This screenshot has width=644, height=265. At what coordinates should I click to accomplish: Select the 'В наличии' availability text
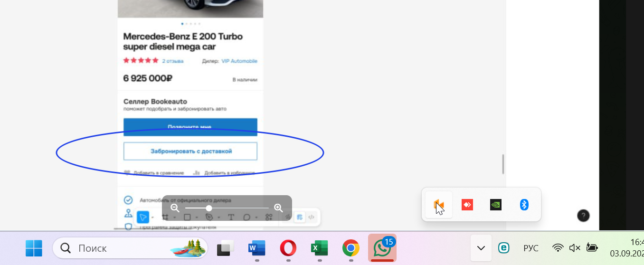coord(245,80)
